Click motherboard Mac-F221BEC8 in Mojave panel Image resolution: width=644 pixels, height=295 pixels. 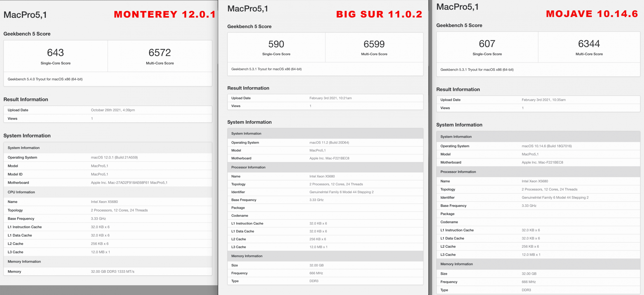(x=543, y=163)
